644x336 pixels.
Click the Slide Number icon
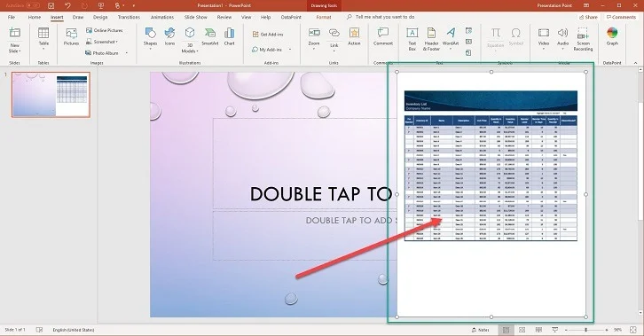[x=468, y=42]
